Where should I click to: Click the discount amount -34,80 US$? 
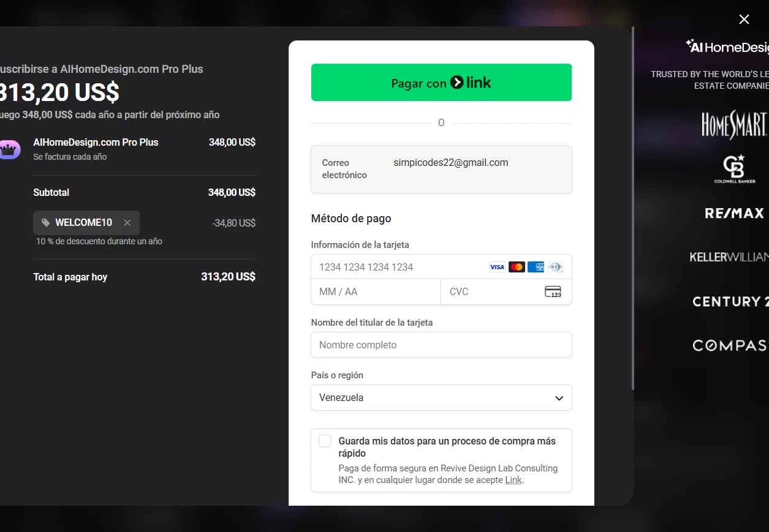click(233, 223)
